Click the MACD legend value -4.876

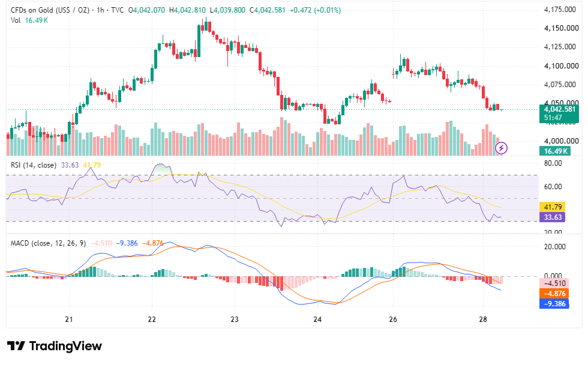click(152, 243)
